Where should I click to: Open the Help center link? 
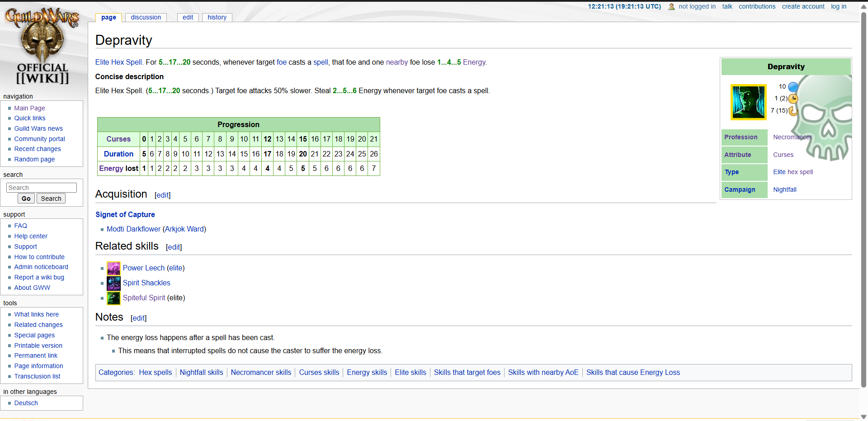(31, 237)
